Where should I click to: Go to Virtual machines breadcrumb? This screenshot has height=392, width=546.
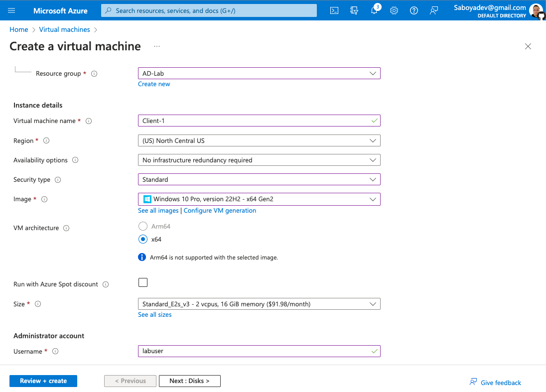point(64,29)
